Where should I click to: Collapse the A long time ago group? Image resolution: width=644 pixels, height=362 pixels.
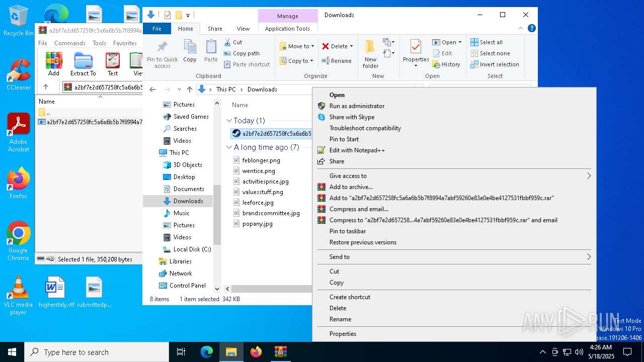[x=229, y=147]
